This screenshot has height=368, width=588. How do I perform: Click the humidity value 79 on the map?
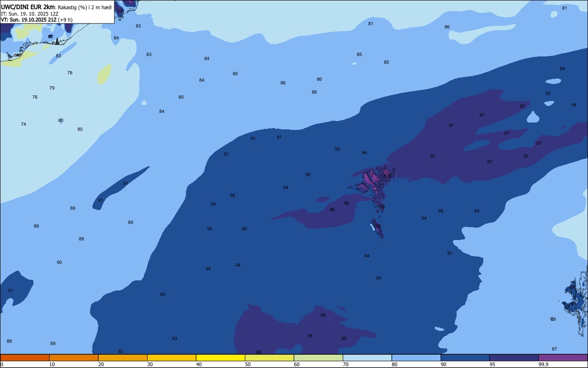point(52,88)
